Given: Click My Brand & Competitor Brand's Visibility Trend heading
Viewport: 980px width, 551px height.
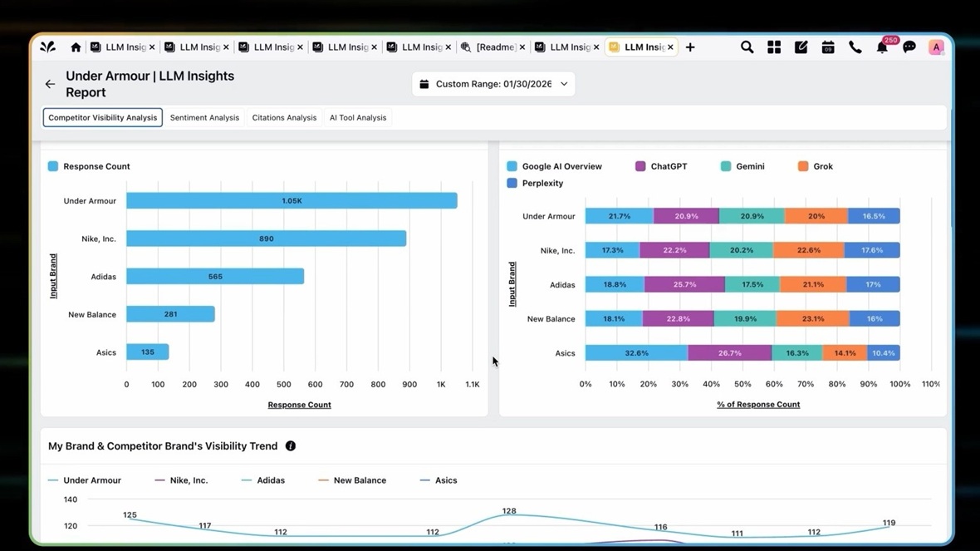Looking at the screenshot, I should pos(163,446).
